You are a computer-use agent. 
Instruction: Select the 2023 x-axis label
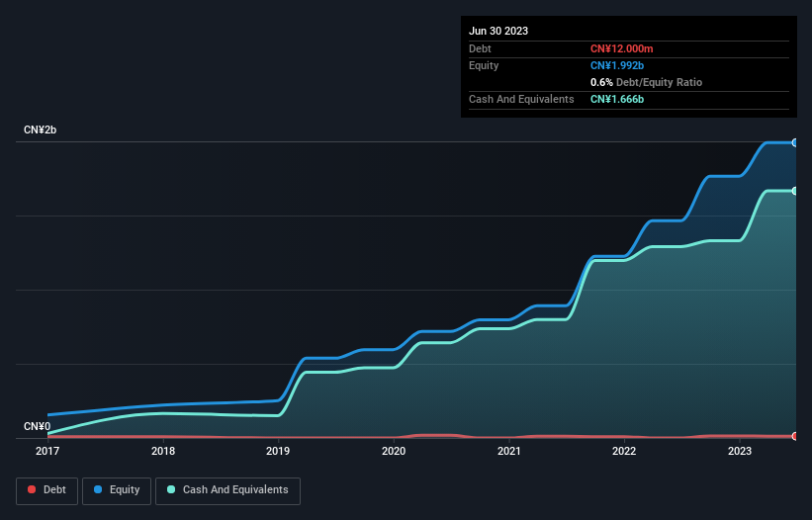tap(740, 451)
